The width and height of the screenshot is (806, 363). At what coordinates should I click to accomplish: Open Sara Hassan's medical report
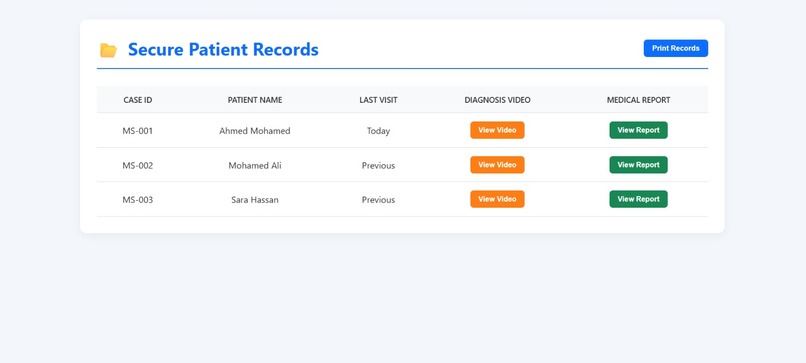tap(638, 199)
